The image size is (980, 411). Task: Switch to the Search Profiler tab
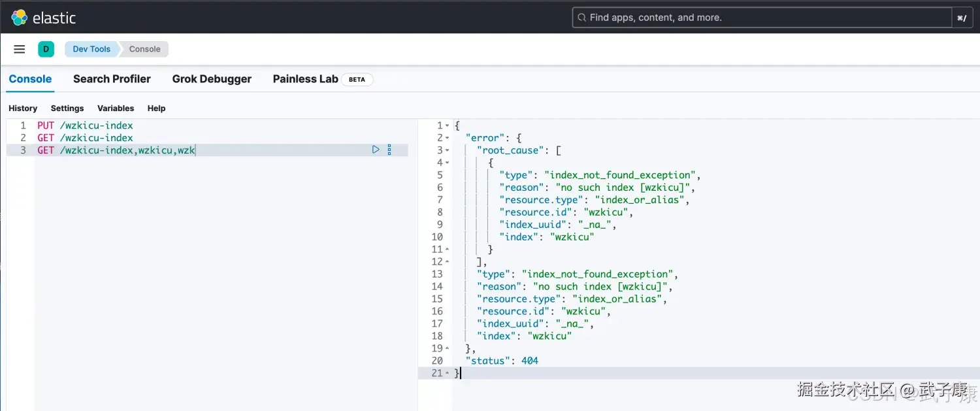(x=112, y=79)
